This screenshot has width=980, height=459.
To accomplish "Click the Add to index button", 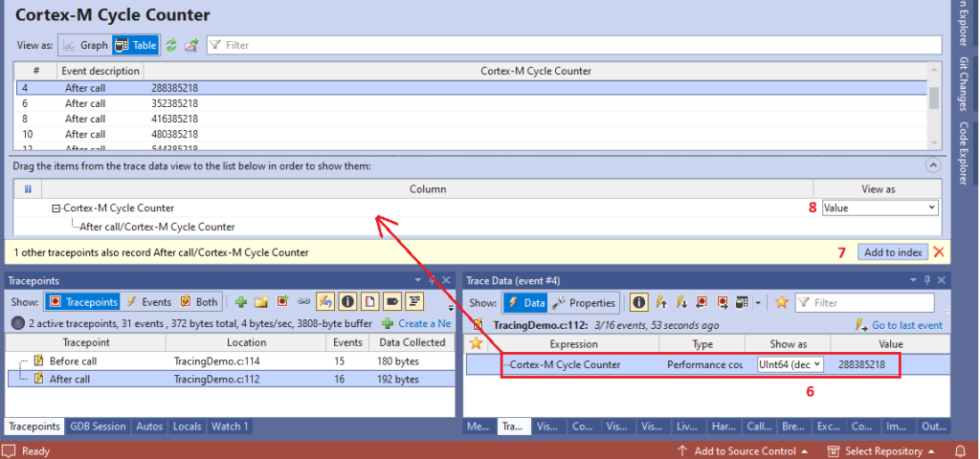I will [x=892, y=252].
